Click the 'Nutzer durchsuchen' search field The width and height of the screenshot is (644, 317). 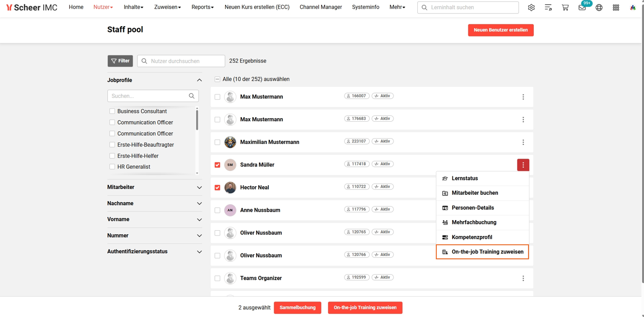coord(181,61)
